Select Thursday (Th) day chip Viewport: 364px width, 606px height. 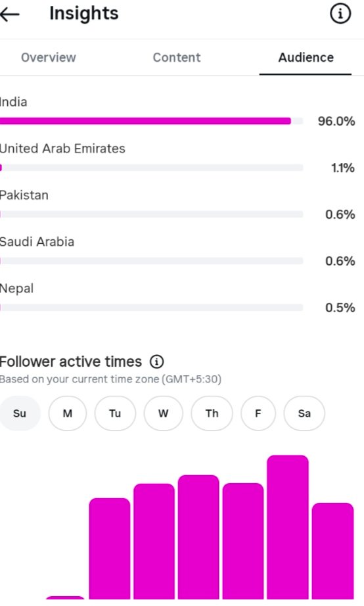(212, 413)
